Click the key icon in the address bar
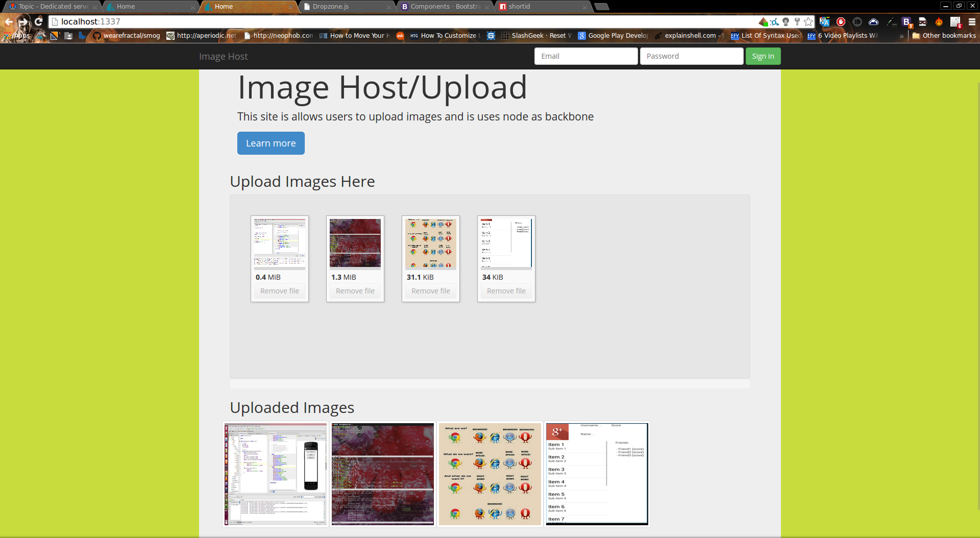The height and width of the screenshot is (538, 980). pyautogui.click(x=797, y=21)
